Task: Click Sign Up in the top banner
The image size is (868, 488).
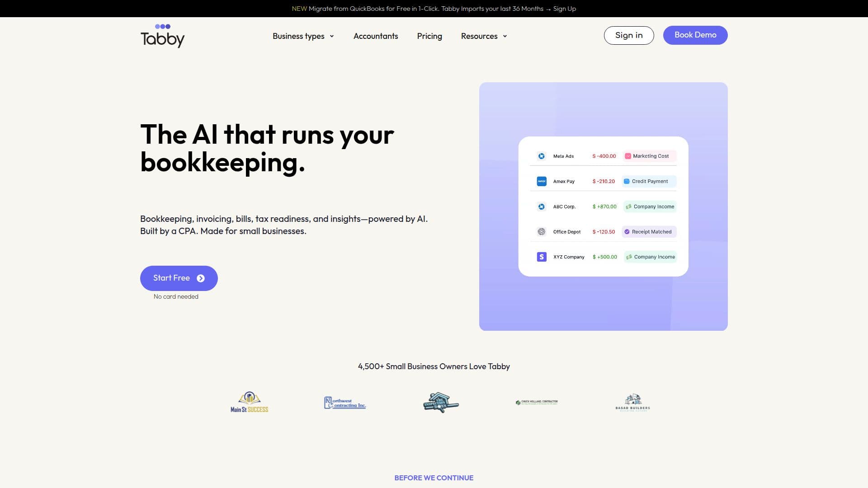Action: click(x=565, y=9)
